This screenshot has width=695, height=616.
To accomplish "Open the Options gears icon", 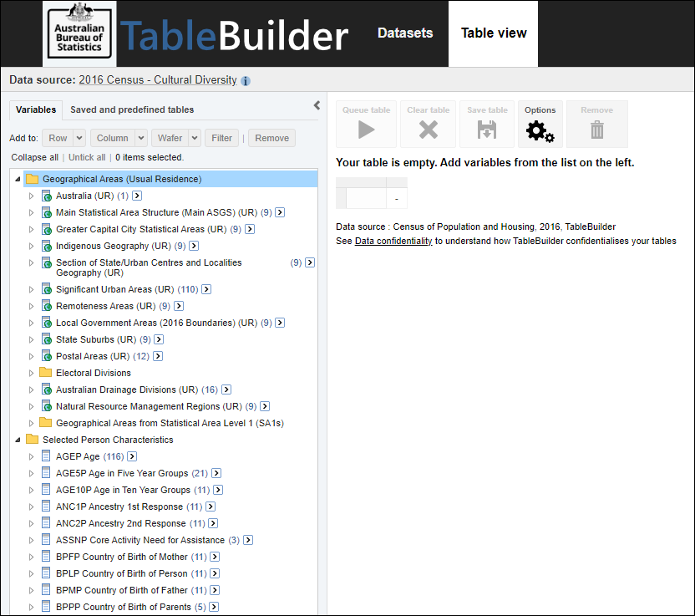I will pos(540,130).
